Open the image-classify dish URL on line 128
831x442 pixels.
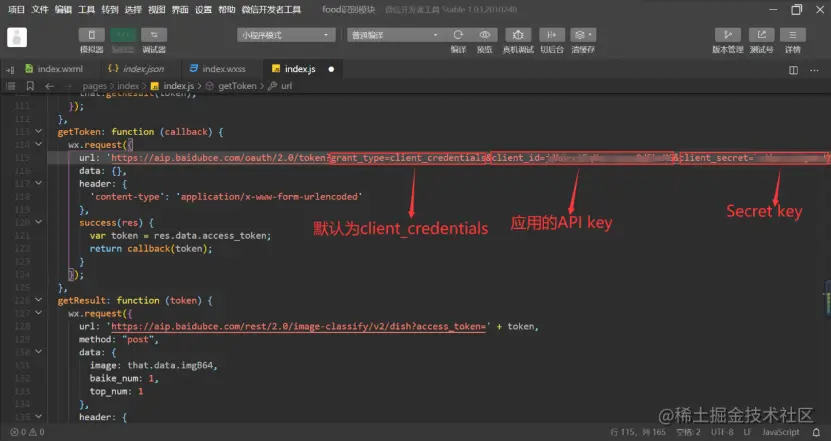(298, 326)
